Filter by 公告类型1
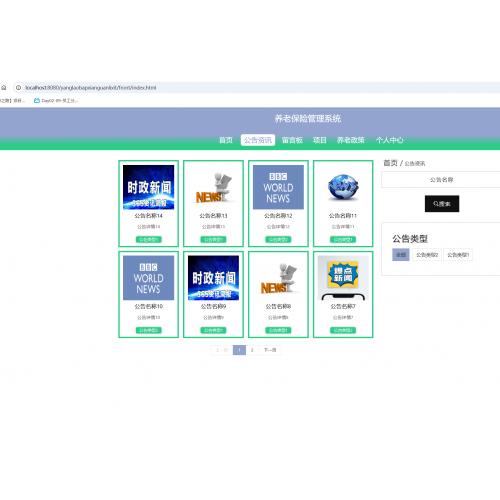Viewport: 500px width, 500px height. click(458, 255)
